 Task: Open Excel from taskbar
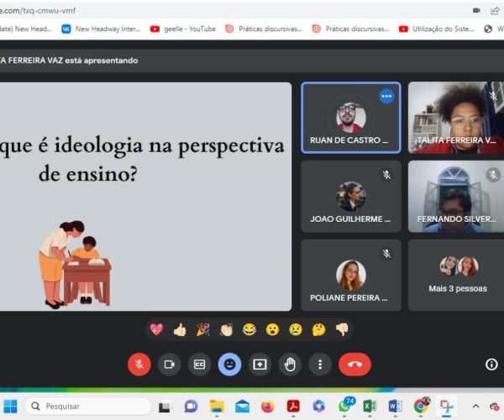(370, 407)
